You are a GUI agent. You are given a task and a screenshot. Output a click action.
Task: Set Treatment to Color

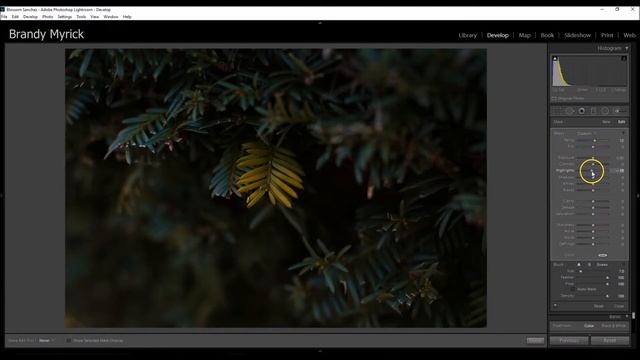pyautogui.click(x=589, y=326)
